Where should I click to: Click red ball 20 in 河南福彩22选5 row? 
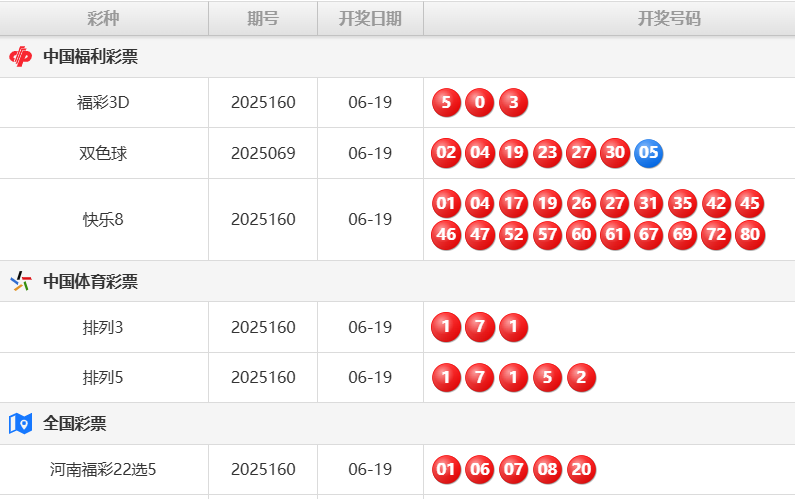(x=581, y=470)
